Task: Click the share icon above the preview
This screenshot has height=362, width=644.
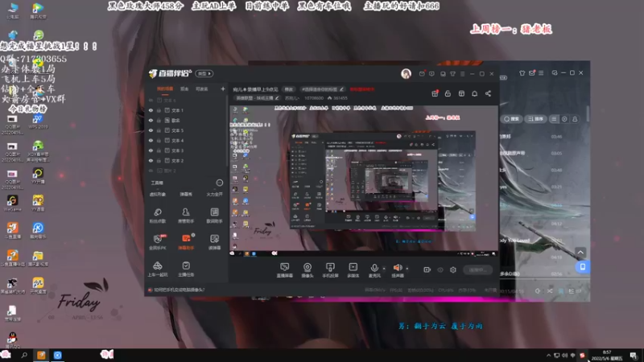Action: point(488,93)
